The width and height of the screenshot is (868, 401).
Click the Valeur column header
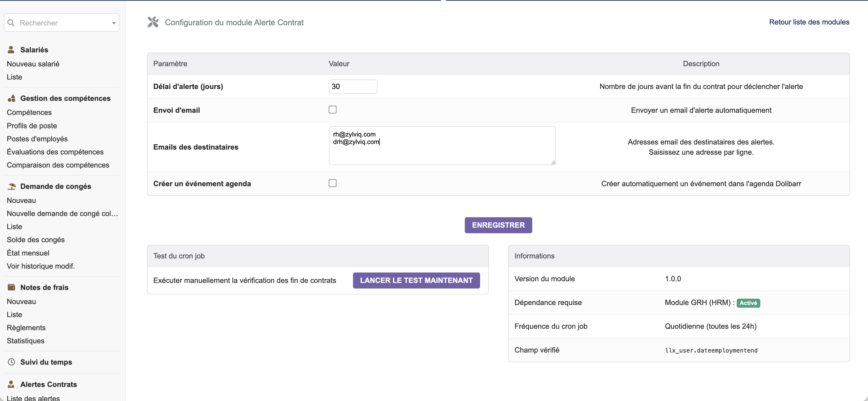point(339,64)
